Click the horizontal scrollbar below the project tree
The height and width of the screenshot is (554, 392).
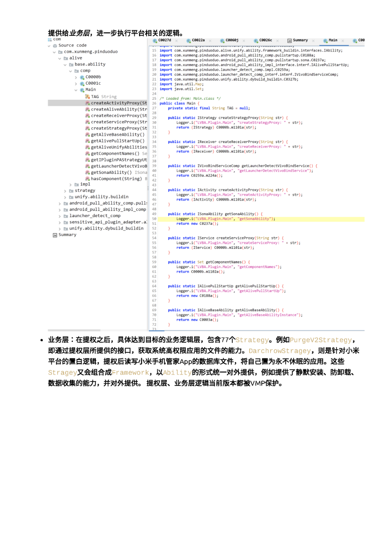coord(74,330)
